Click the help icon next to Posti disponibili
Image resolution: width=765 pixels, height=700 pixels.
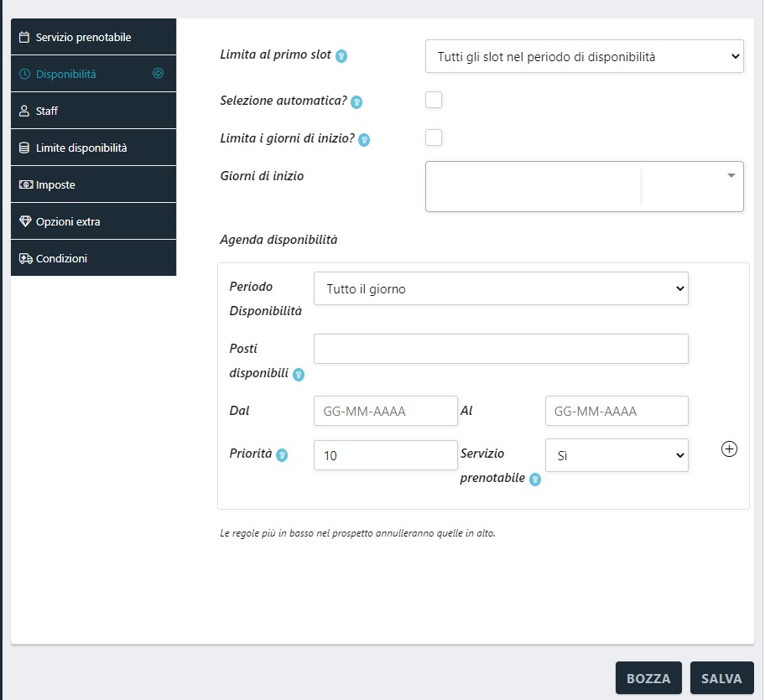[x=298, y=374]
